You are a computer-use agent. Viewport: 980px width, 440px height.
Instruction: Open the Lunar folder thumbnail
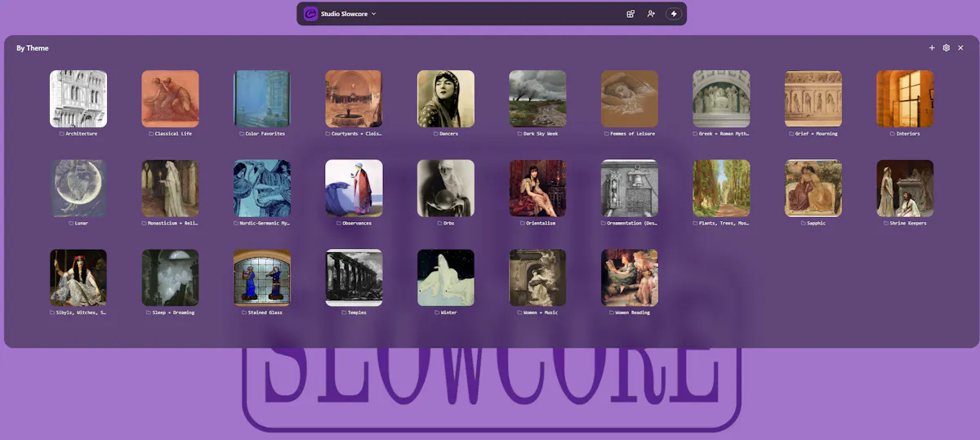pos(78,188)
